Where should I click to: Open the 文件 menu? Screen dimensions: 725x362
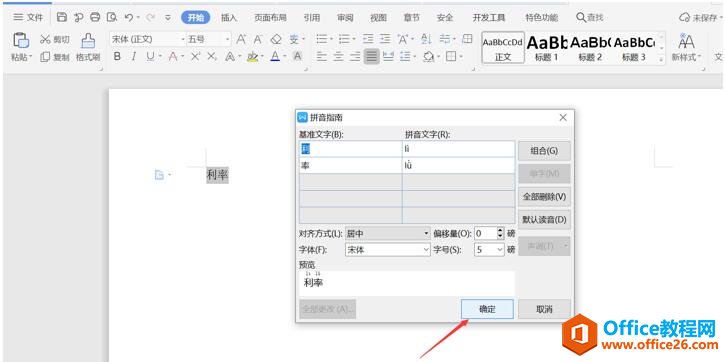click(28, 18)
